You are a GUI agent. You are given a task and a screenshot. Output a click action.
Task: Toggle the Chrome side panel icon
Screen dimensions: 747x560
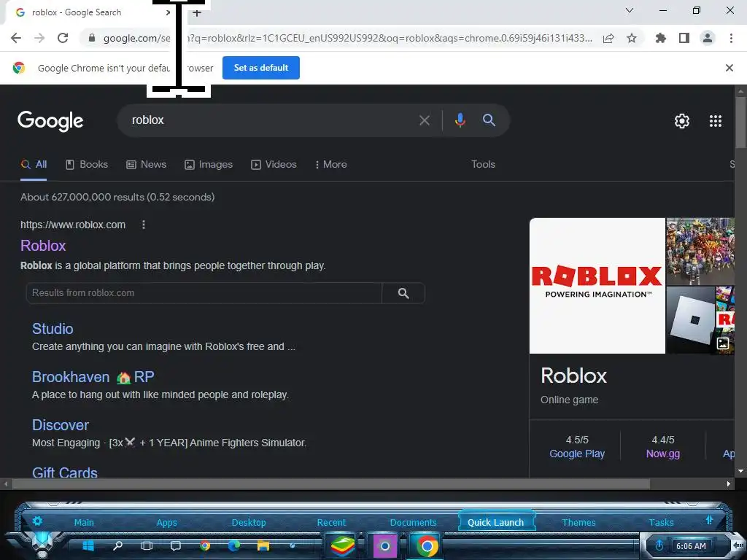(x=684, y=38)
